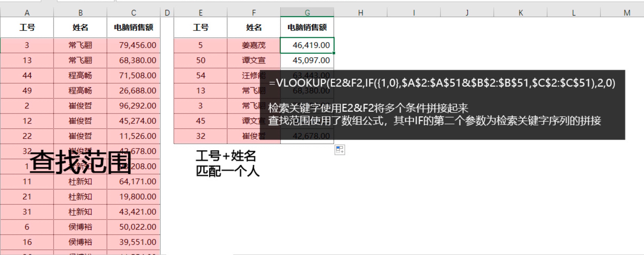The width and height of the screenshot is (644, 255).
Task: Select 工号 5 in column E
Action: coord(201,45)
